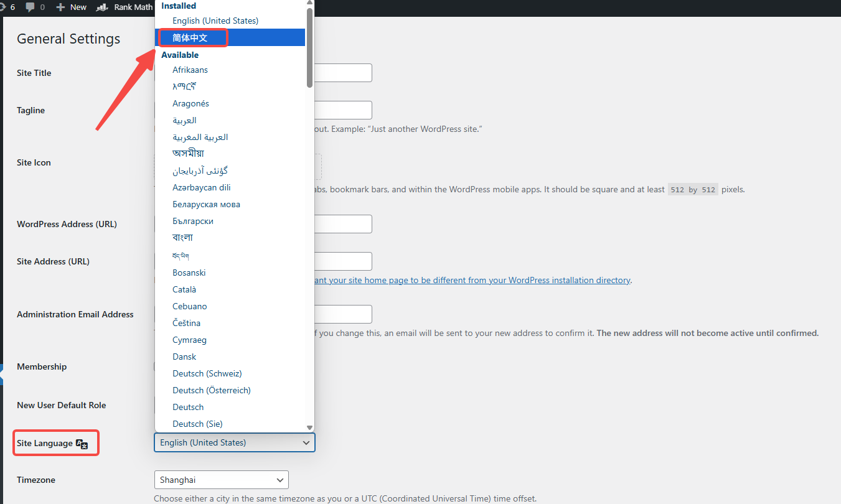
Task: Open the site home page directory help link
Action: (473, 280)
